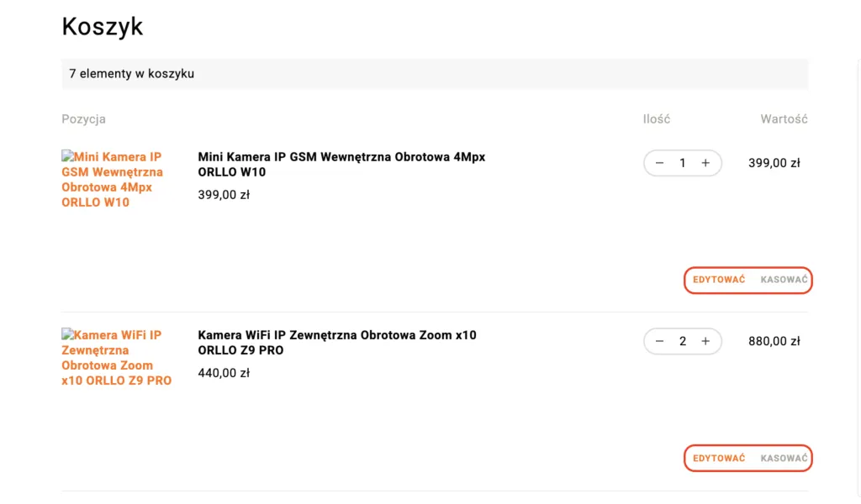Click the Wartość column header
Image resolution: width=861 pixels, height=504 pixels.
tap(784, 119)
